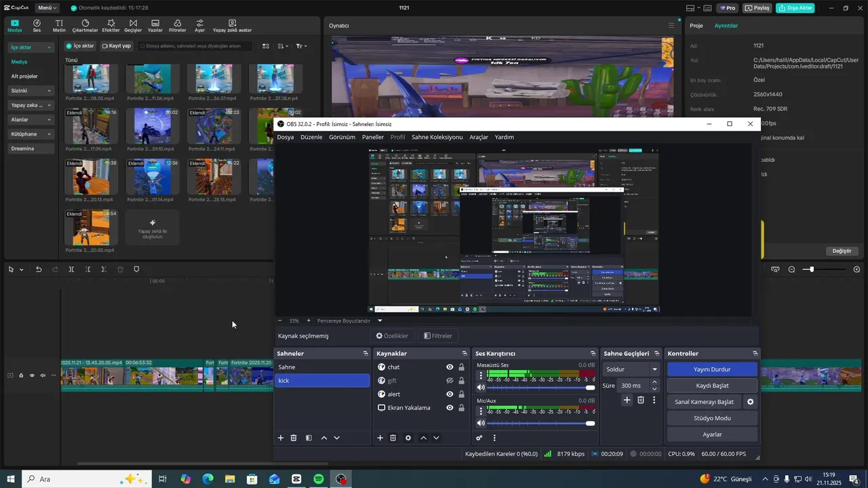Click the CapCut media search field

195,46
